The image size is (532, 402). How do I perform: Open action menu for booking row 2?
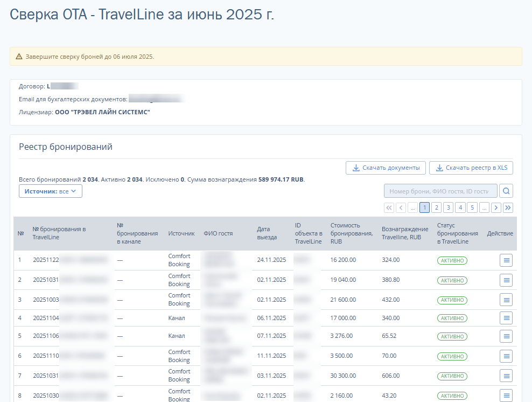506,280
